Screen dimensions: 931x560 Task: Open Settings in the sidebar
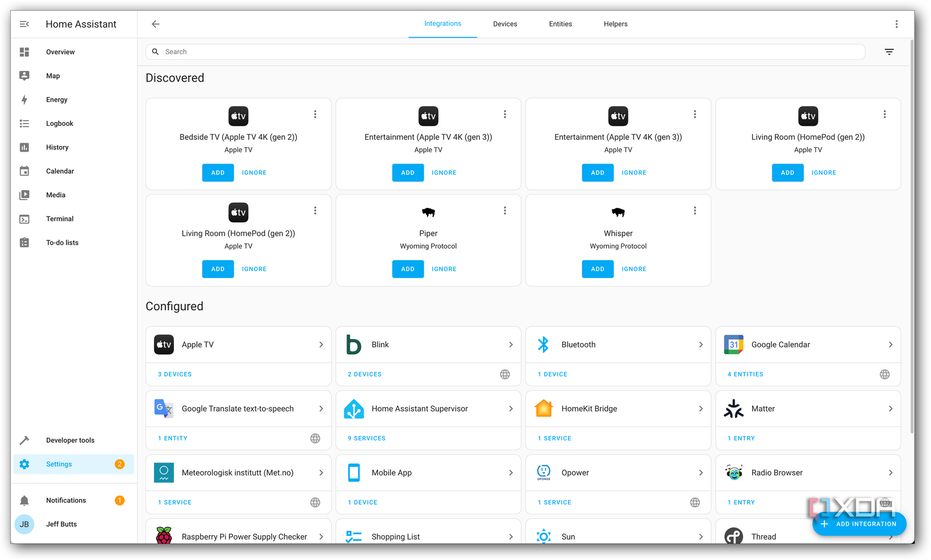point(74,464)
